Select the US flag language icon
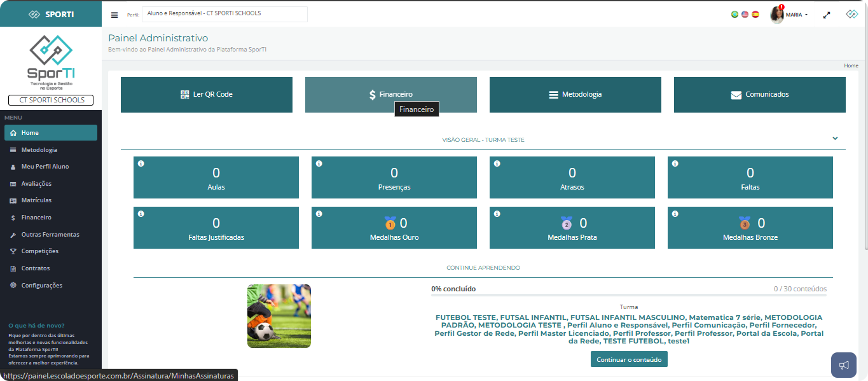 coord(745,15)
